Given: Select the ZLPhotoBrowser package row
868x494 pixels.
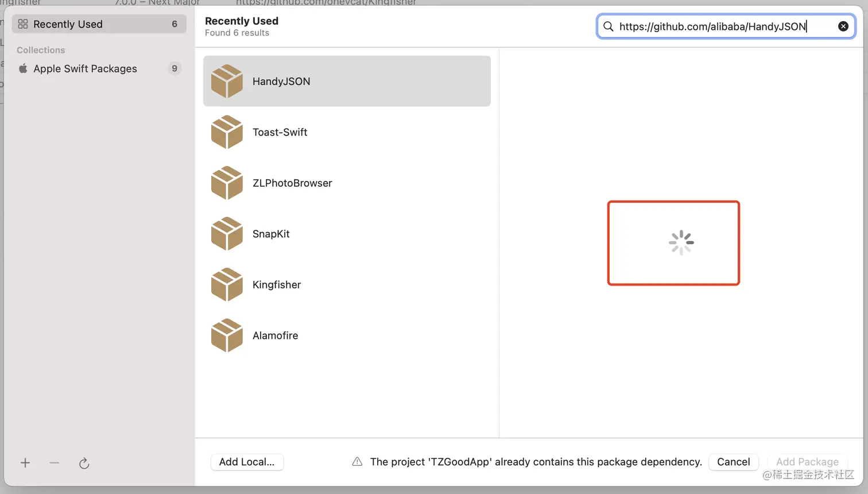Looking at the screenshot, I should pos(347,183).
